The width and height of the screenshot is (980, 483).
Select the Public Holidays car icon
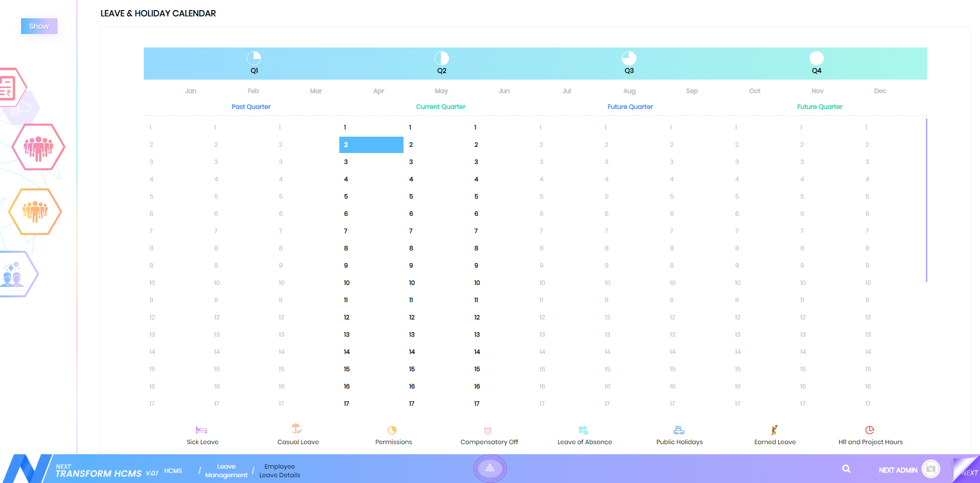coord(679,430)
